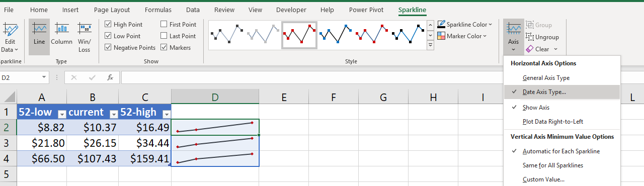Expand the Sparkline Color dropdown
Viewport: 644px width, 186px height.
(x=491, y=25)
